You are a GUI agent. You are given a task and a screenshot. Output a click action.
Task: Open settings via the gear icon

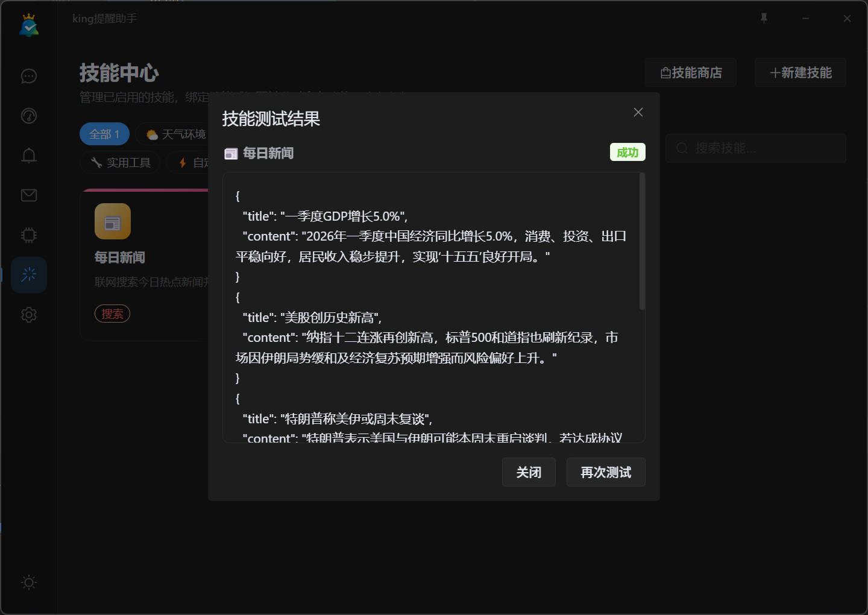[x=28, y=314]
